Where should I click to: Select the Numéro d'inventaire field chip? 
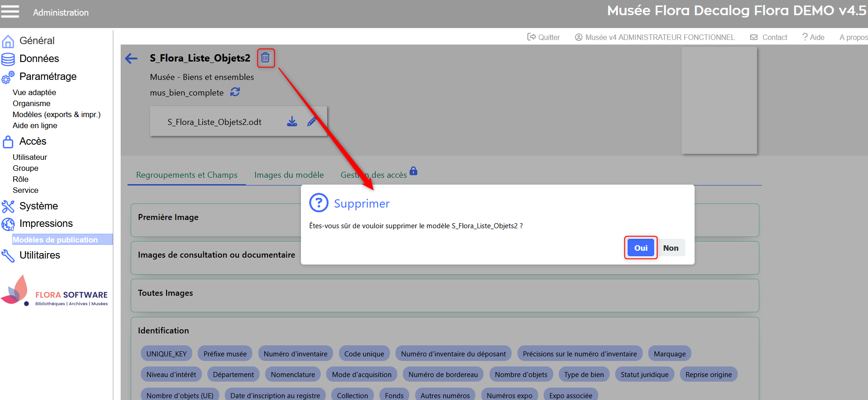pyautogui.click(x=295, y=354)
